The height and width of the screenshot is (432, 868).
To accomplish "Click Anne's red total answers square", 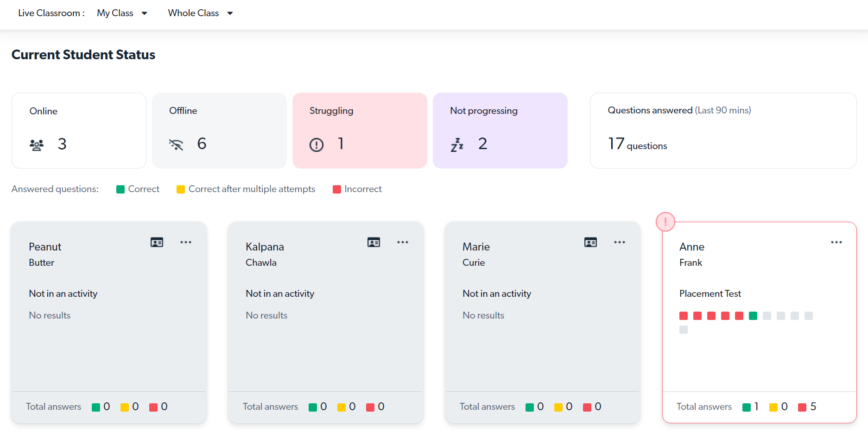I will coord(802,407).
